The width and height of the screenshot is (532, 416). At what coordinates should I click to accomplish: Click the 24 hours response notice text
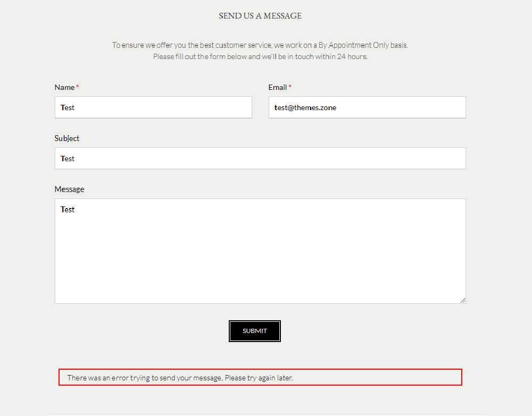click(260, 56)
